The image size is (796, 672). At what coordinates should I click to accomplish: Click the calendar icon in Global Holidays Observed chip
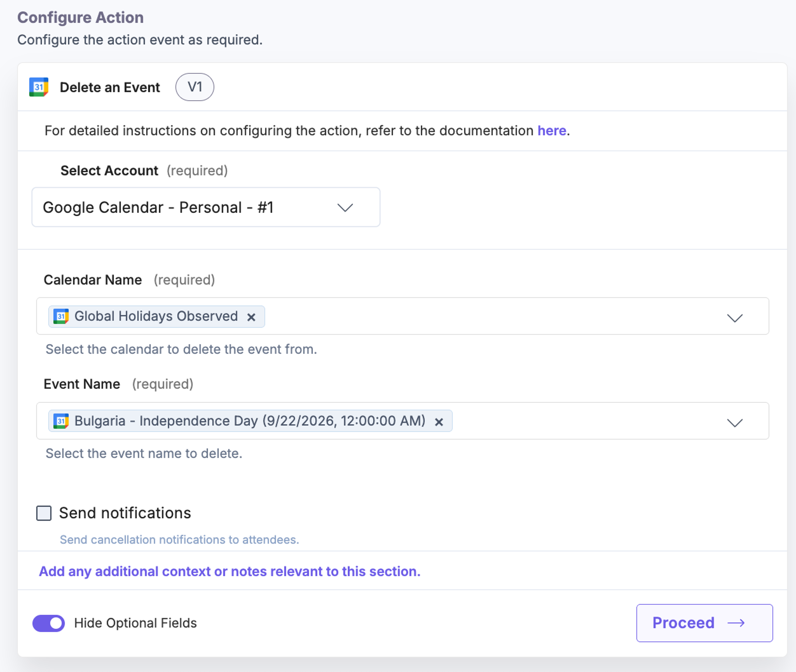[61, 316]
